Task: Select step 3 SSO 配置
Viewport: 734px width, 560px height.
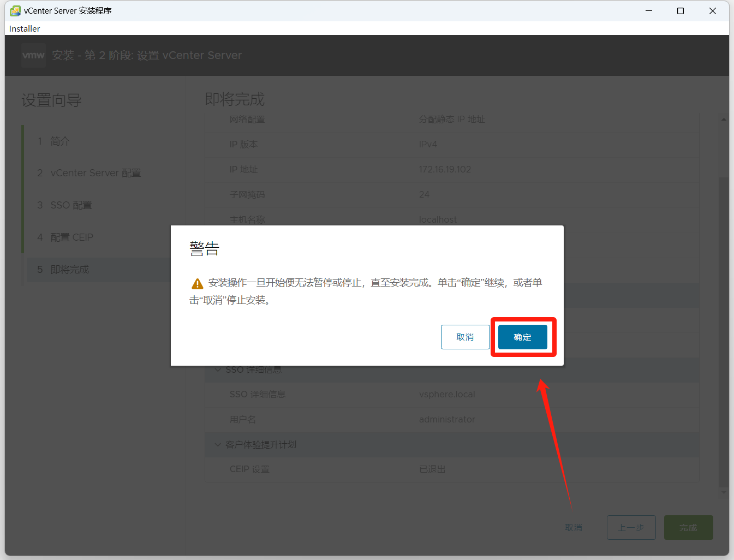Action: (71, 205)
